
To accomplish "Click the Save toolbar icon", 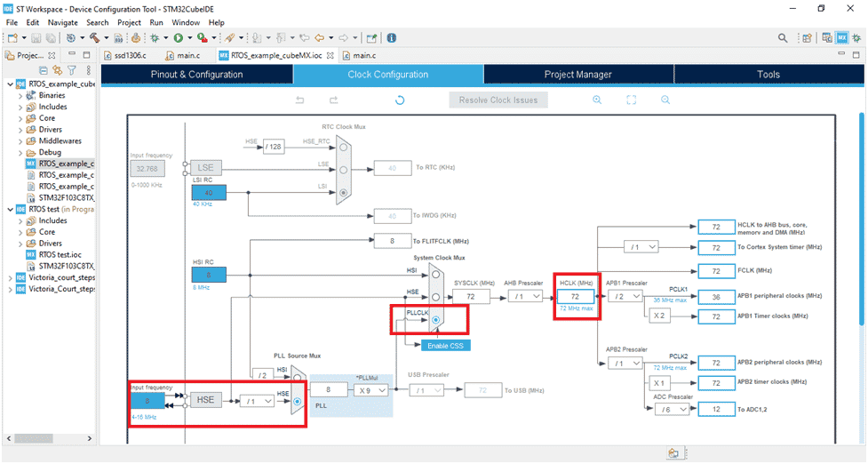I will [36, 38].
